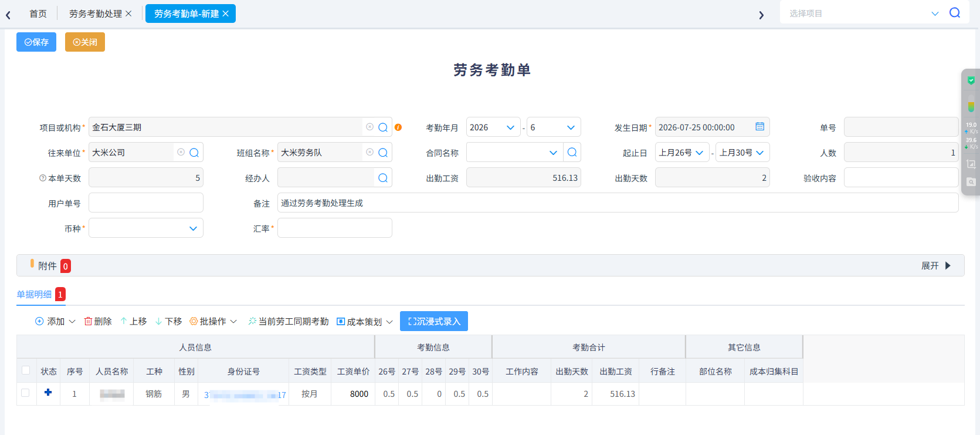
Task: Close the 劳务考勤单-新建 tab
Action: pos(225,14)
